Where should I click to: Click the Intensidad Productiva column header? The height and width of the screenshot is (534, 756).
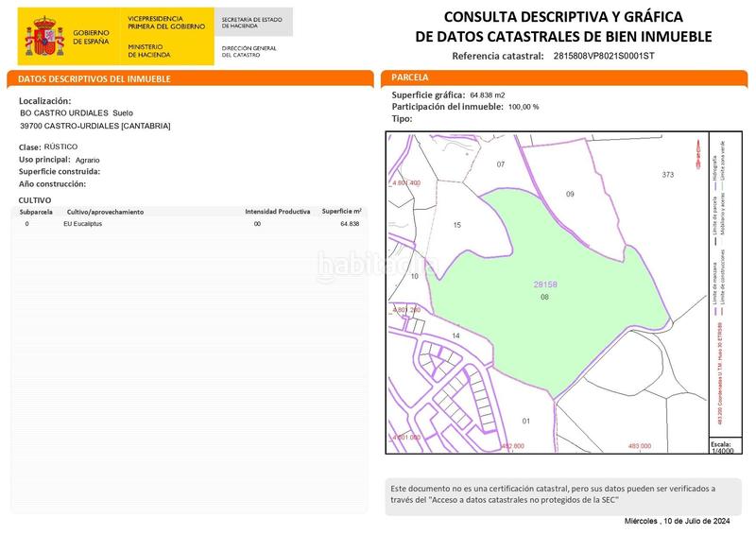coord(277,211)
